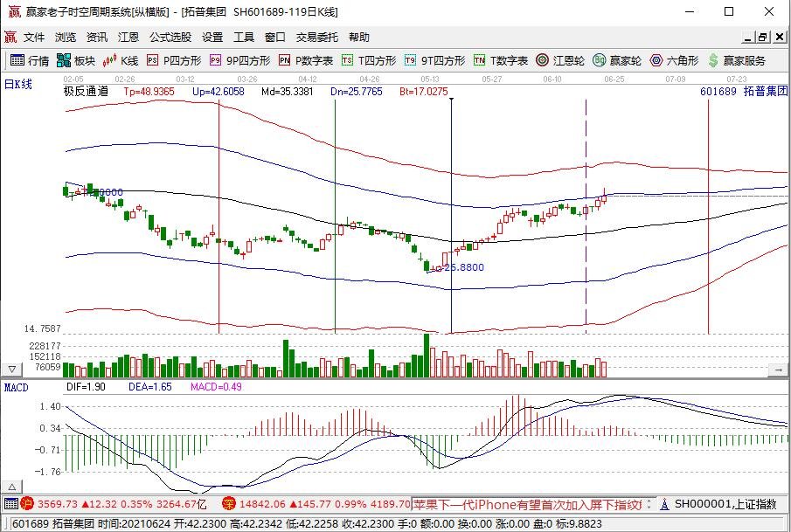Image resolution: width=791 pixels, height=532 pixels.
Task: Launch the 江恩轮 Gann wheel tool
Action: (560, 60)
